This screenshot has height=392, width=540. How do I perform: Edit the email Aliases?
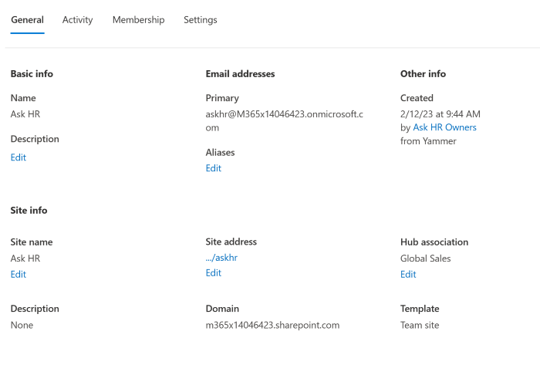click(214, 168)
